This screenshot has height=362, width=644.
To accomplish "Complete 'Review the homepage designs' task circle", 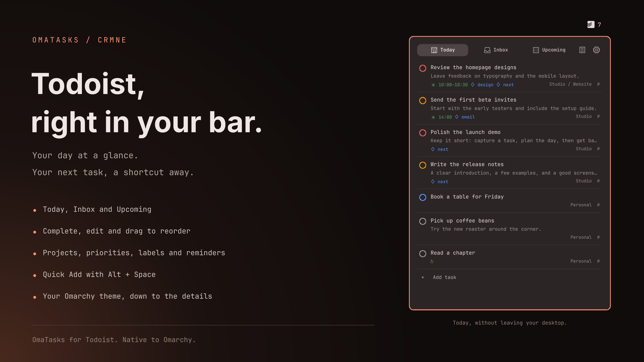I will pyautogui.click(x=423, y=68).
